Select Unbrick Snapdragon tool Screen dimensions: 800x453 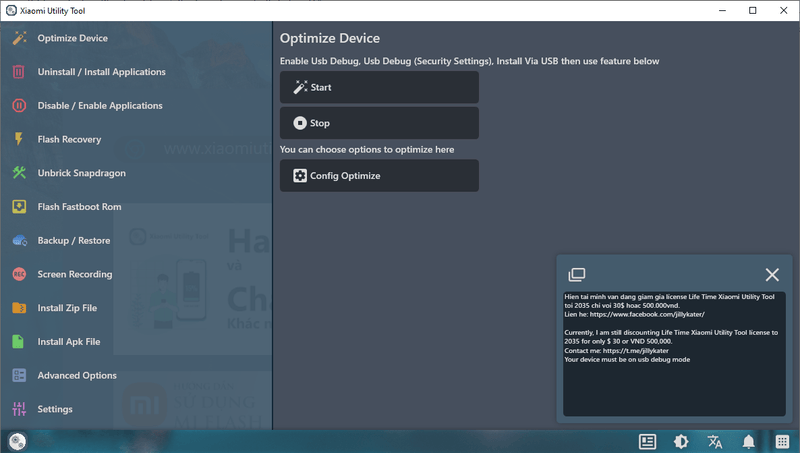pyautogui.click(x=81, y=173)
